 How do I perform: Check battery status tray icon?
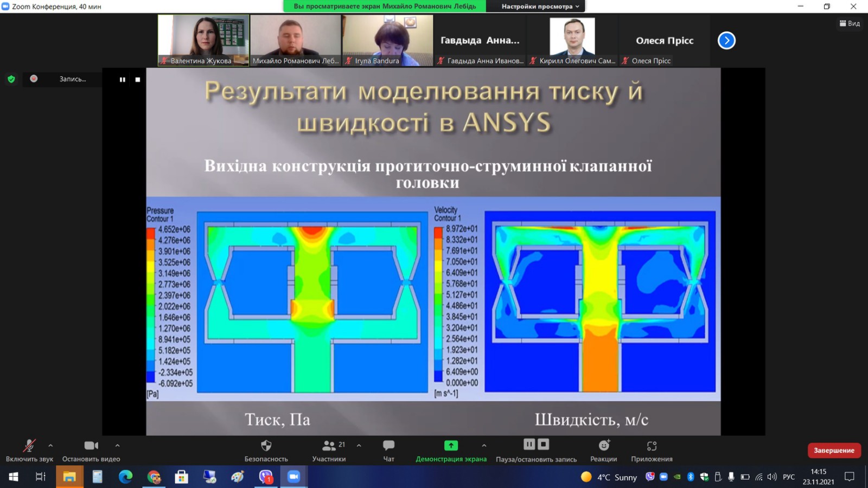coord(745,477)
